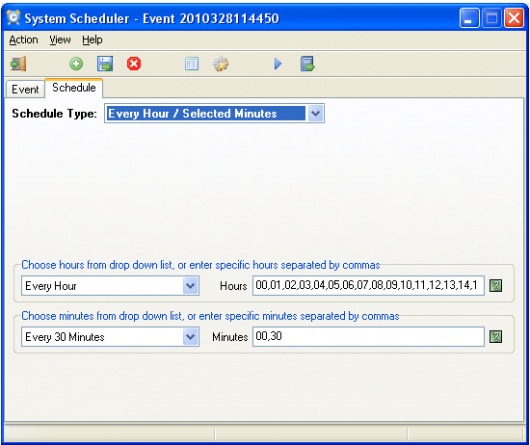Click inside the Minutes text field
The image size is (530, 445).
[x=368, y=337]
